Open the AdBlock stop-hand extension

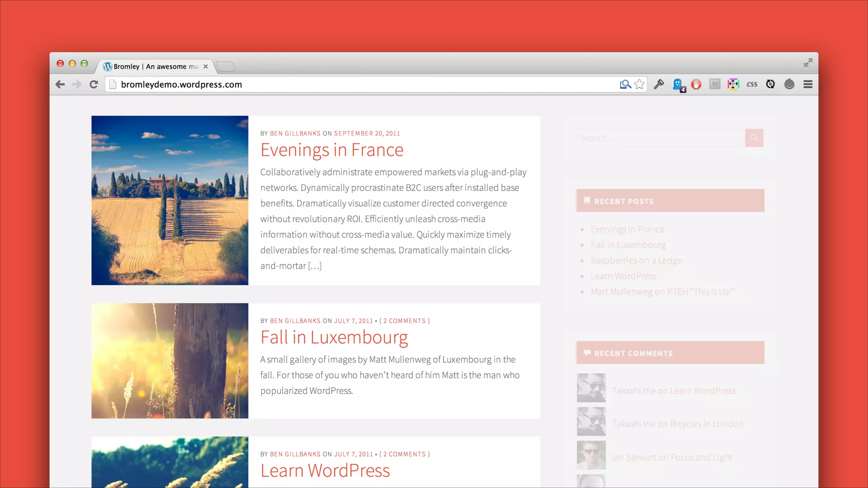tap(696, 84)
